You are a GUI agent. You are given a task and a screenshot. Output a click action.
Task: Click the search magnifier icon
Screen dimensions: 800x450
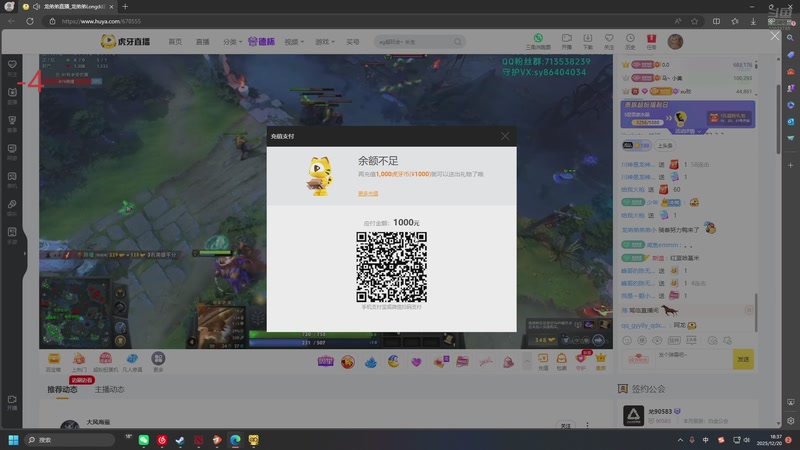[458, 42]
